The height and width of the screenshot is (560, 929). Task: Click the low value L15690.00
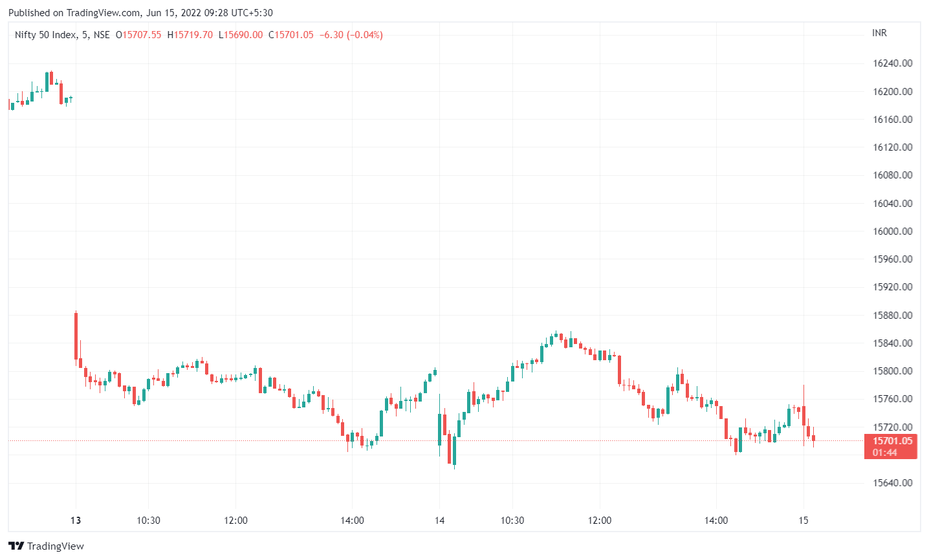241,35
